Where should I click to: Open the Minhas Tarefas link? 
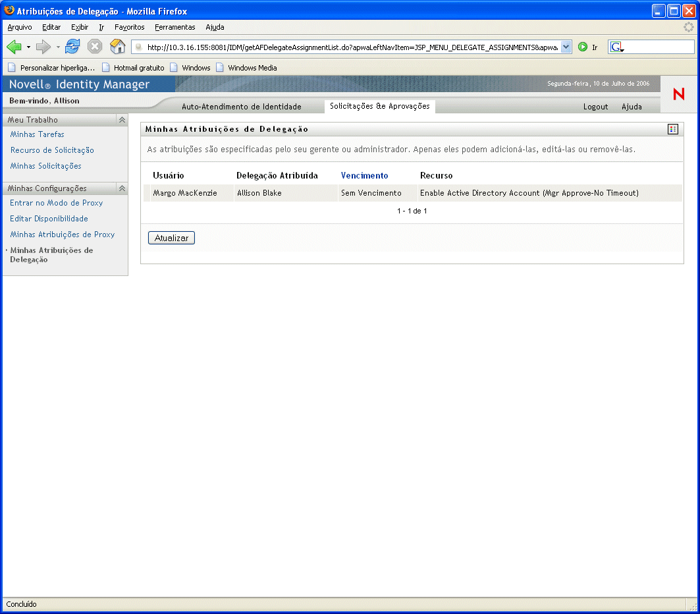tap(38, 134)
